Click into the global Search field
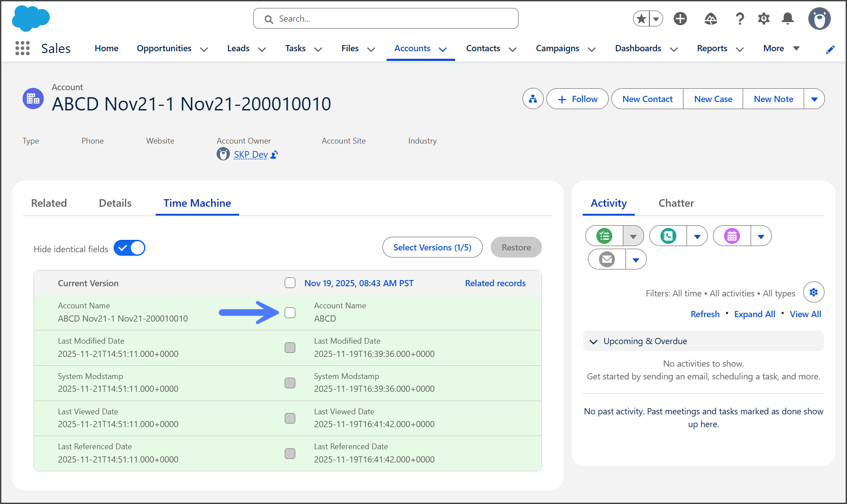The image size is (847, 504). (385, 19)
